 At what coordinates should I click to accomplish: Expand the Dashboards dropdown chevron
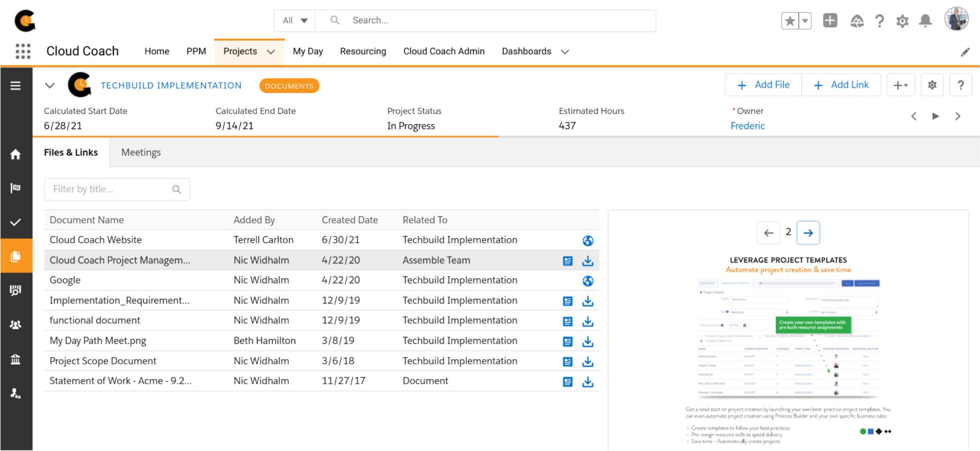[x=565, y=51]
